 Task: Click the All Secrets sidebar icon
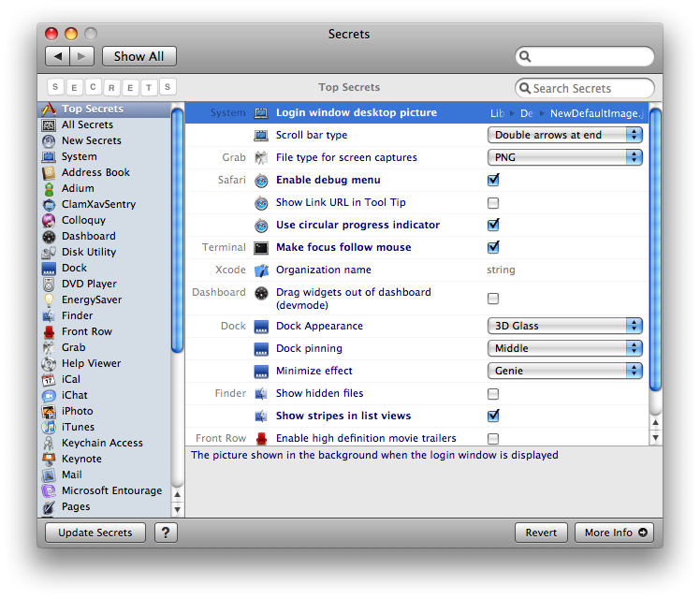pyautogui.click(x=49, y=125)
